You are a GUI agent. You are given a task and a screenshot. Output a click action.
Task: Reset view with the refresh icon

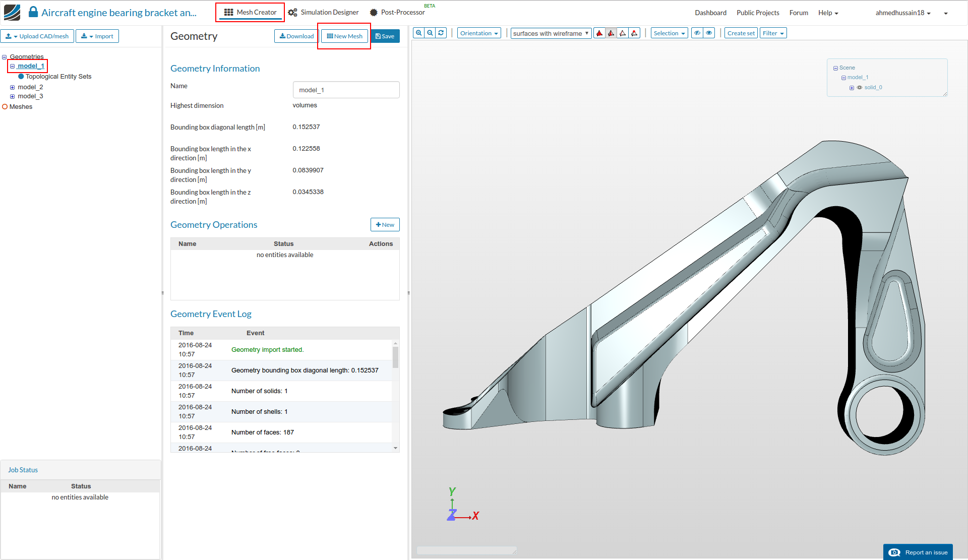pyautogui.click(x=441, y=33)
